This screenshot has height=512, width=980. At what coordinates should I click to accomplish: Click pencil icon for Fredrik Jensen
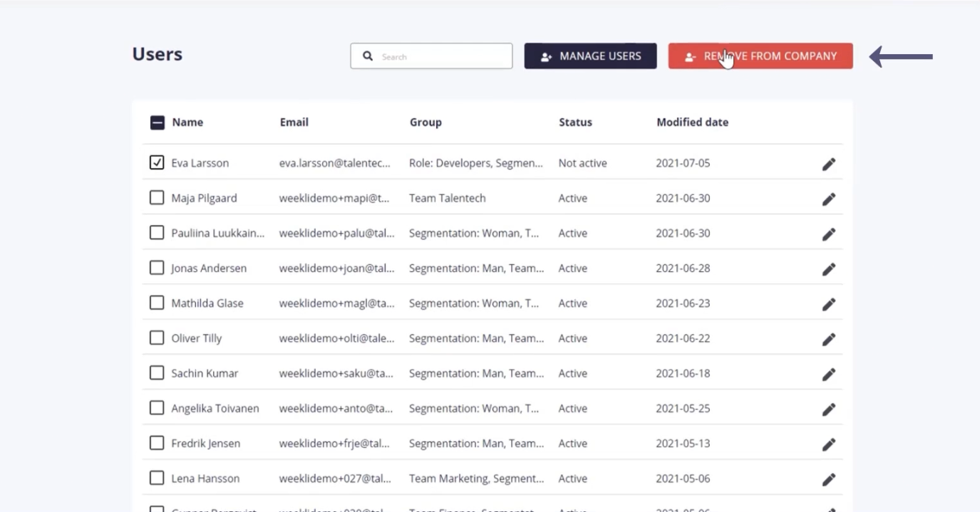pos(828,444)
